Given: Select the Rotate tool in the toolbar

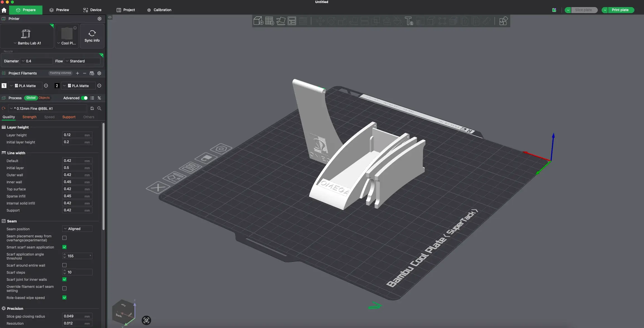Looking at the screenshot, I should [332, 21].
